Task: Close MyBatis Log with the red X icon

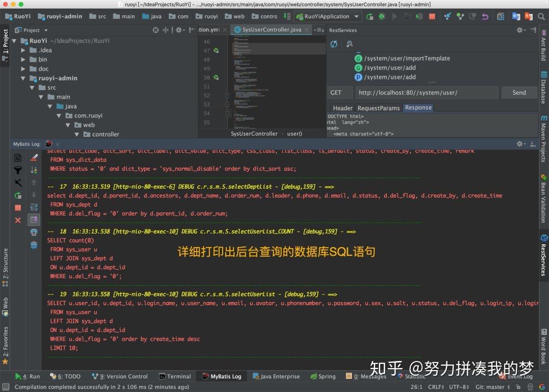Action: click(x=18, y=220)
